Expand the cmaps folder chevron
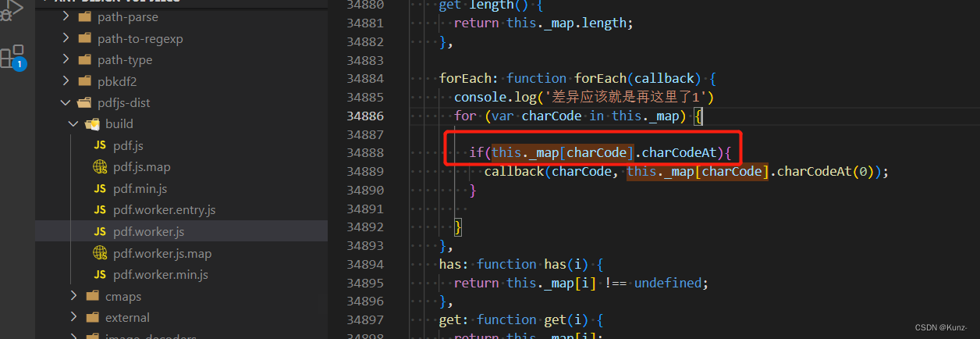 tap(73, 296)
